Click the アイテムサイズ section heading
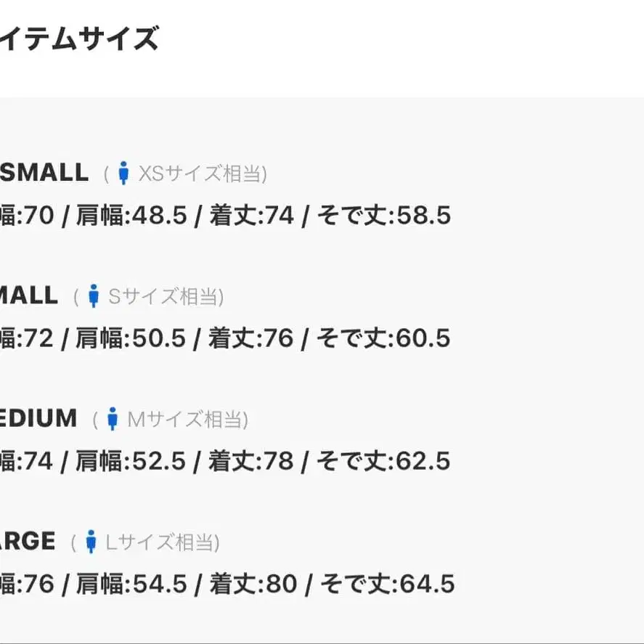This screenshot has height=644, width=644. click(x=78, y=38)
